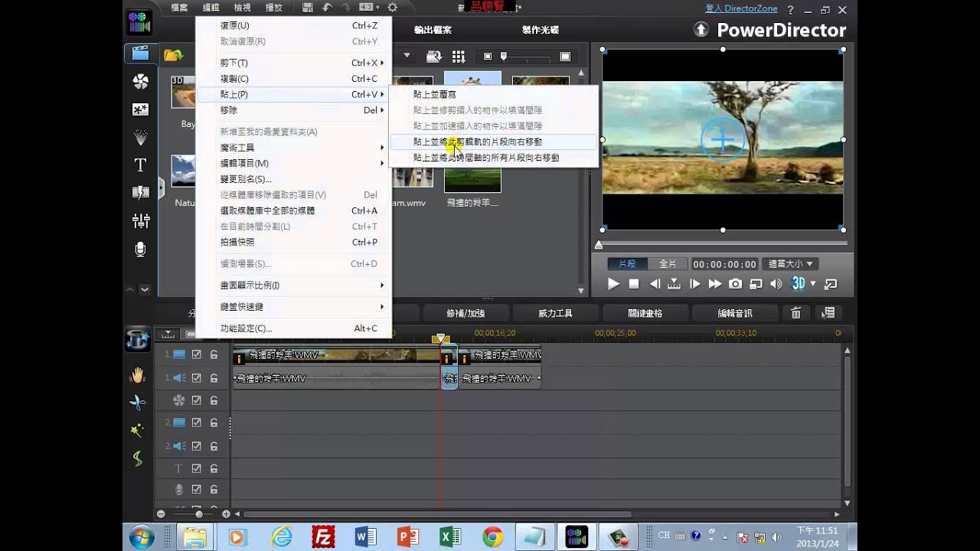This screenshot has width=980, height=551.
Task: Lock audio track 1 padlock
Action: 214,378
